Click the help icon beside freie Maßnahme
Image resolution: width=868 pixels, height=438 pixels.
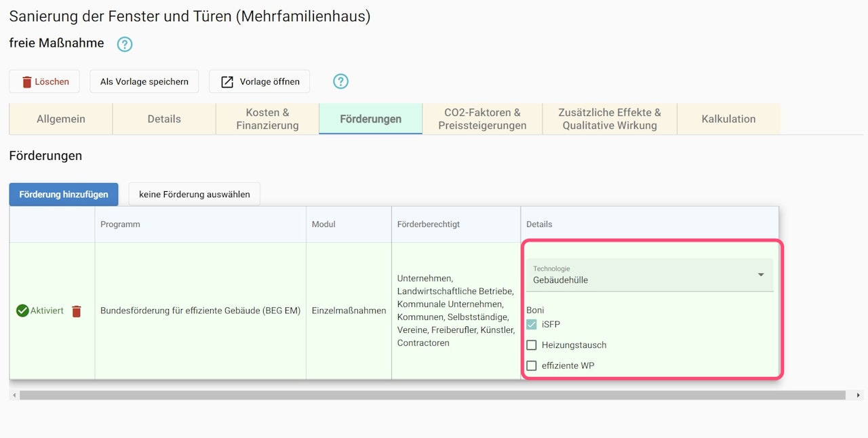point(125,45)
